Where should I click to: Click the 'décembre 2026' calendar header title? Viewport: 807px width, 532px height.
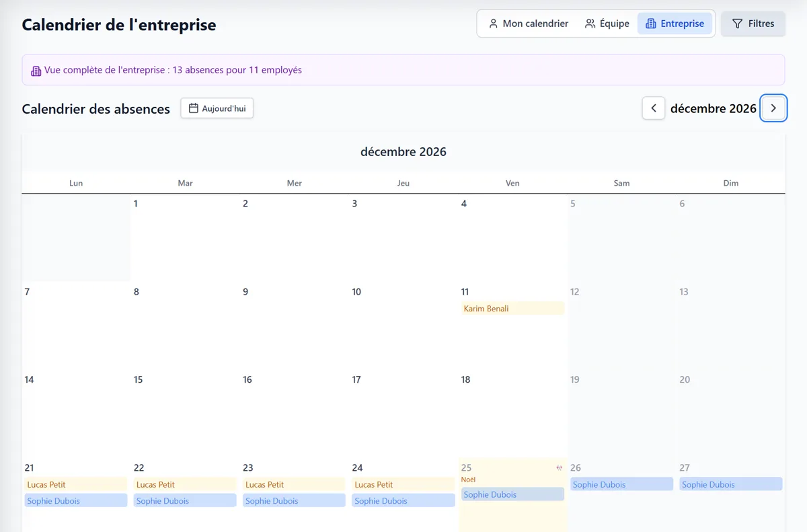tap(403, 151)
